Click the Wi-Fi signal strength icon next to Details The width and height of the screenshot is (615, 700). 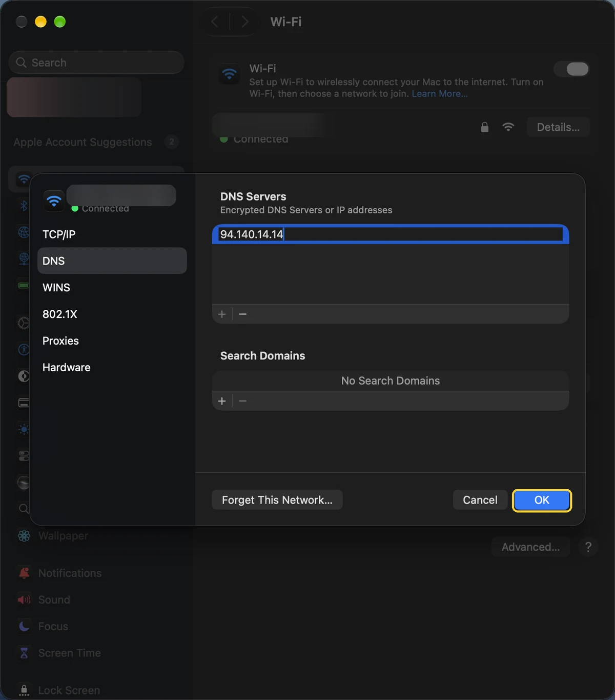click(508, 127)
